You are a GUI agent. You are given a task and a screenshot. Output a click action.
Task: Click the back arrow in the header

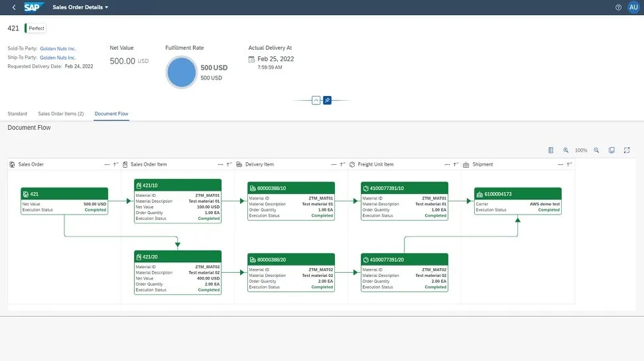click(x=14, y=7)
